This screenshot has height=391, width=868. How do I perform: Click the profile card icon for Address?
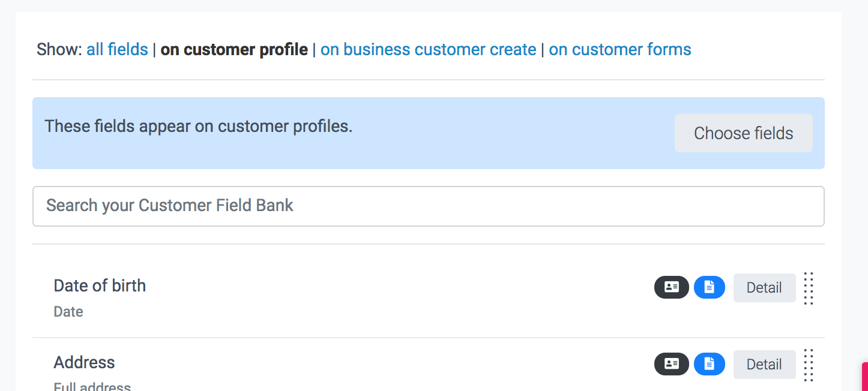[x=671, y=364]
